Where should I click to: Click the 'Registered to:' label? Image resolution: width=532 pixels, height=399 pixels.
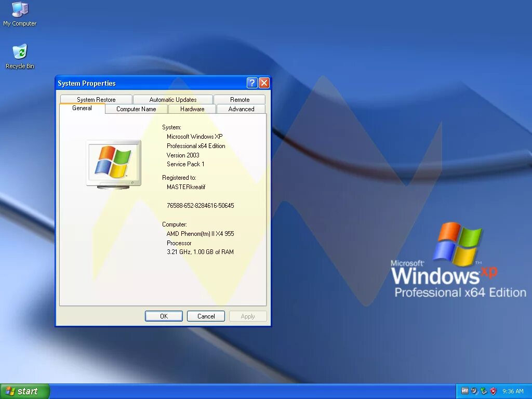(x=179, y=178)
